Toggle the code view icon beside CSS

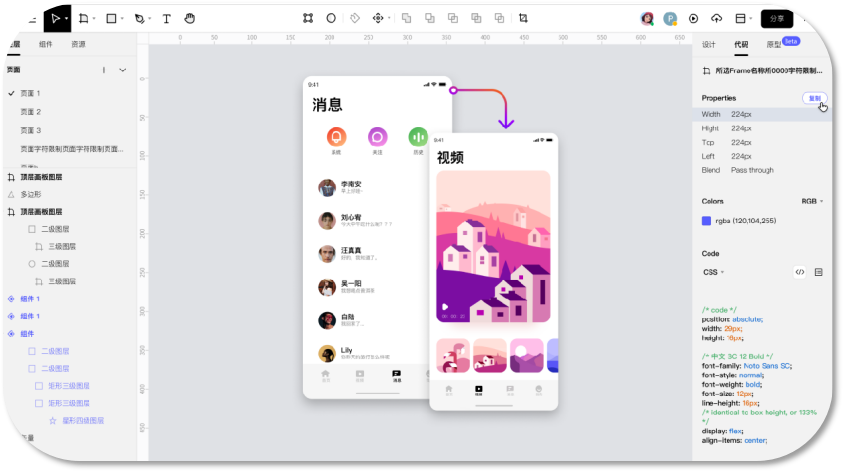click(x=800, y=272)
